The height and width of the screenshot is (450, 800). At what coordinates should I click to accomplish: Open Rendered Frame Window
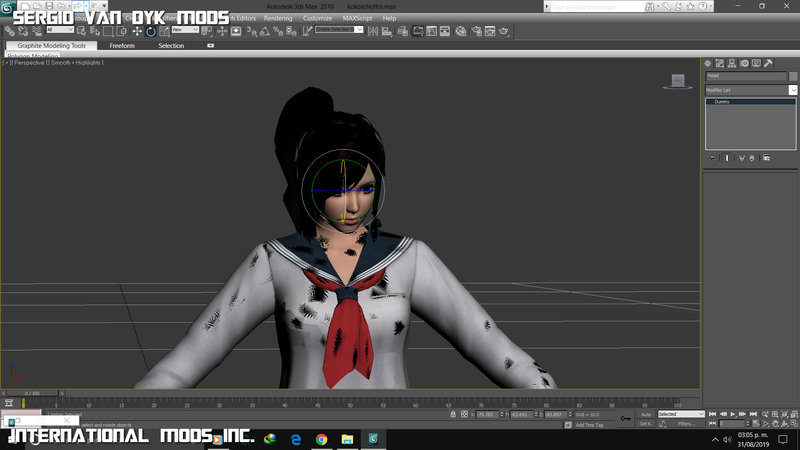[490, 31]
